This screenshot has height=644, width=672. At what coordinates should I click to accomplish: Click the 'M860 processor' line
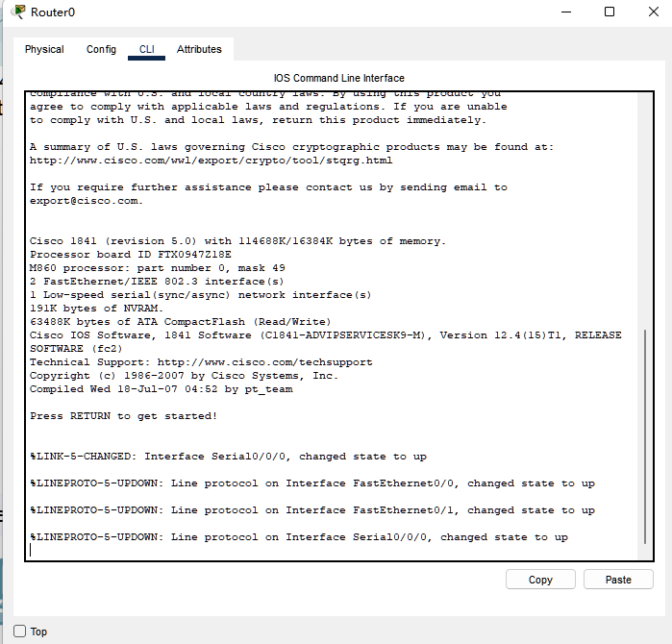pos(158,268)
